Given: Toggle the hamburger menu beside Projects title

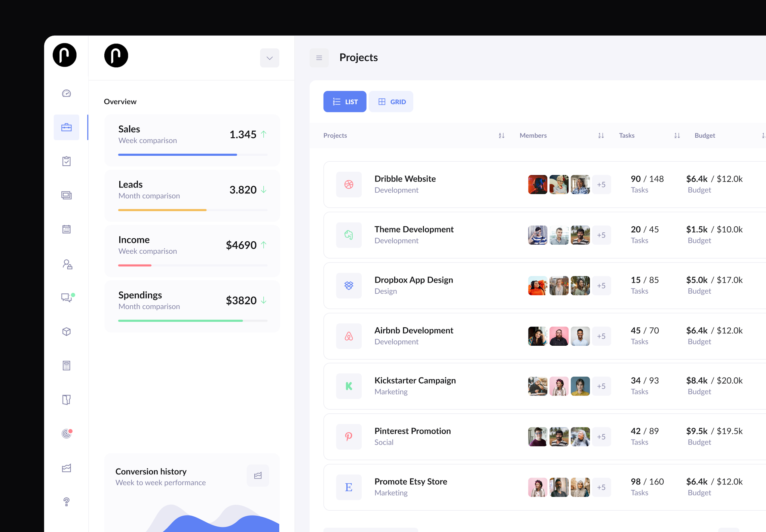Looking at the screenshot, I should click(319, 58).
